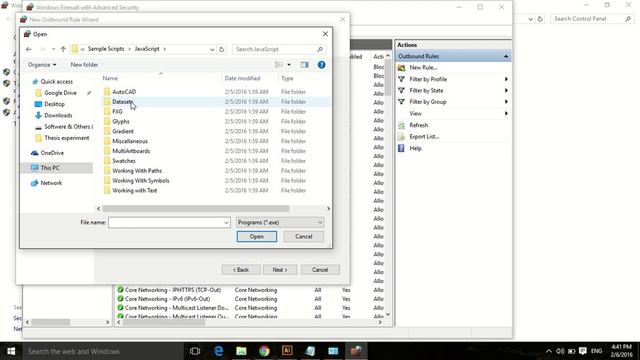This screenshot has height=360, width=640.
Task: Click the Sample Scripts breadcrumb
Action: click(x=106, y=49)
